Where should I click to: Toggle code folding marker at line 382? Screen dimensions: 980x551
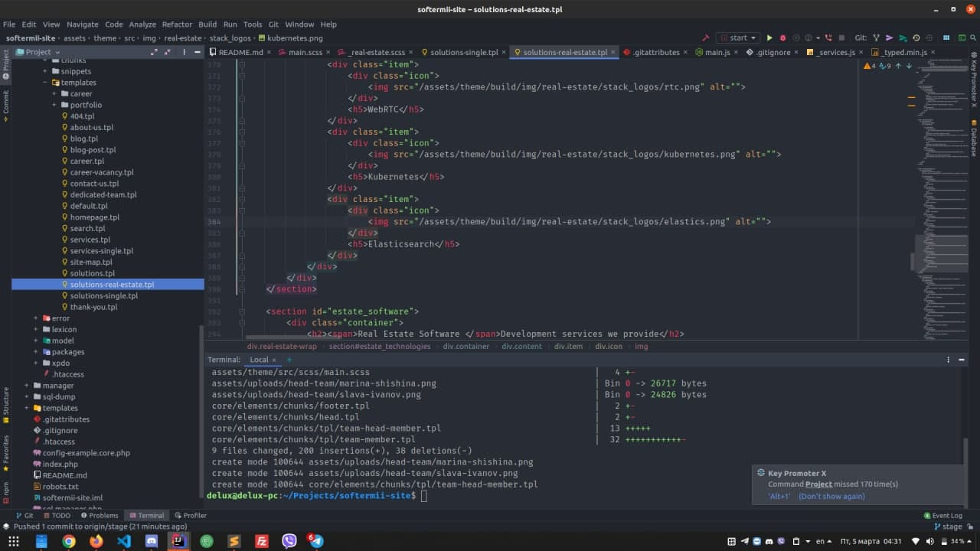[241, 199]
